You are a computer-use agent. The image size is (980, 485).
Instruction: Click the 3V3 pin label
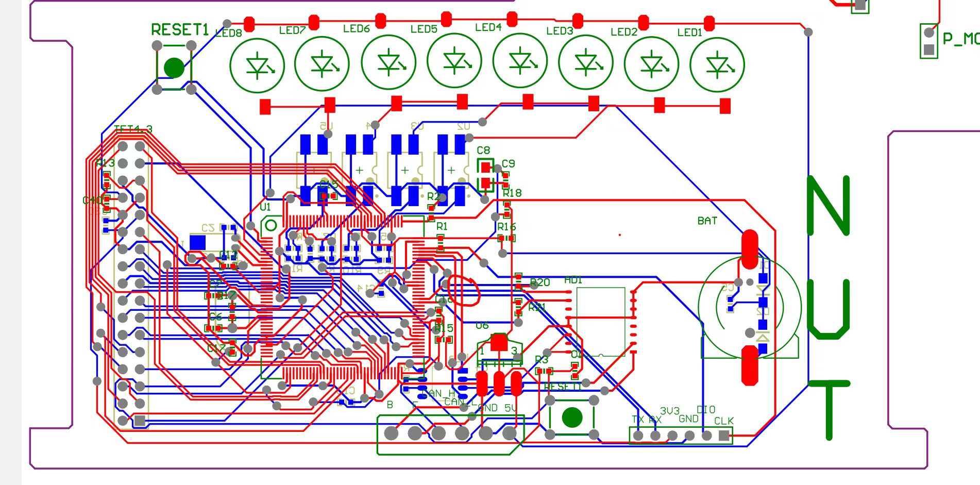670,411
